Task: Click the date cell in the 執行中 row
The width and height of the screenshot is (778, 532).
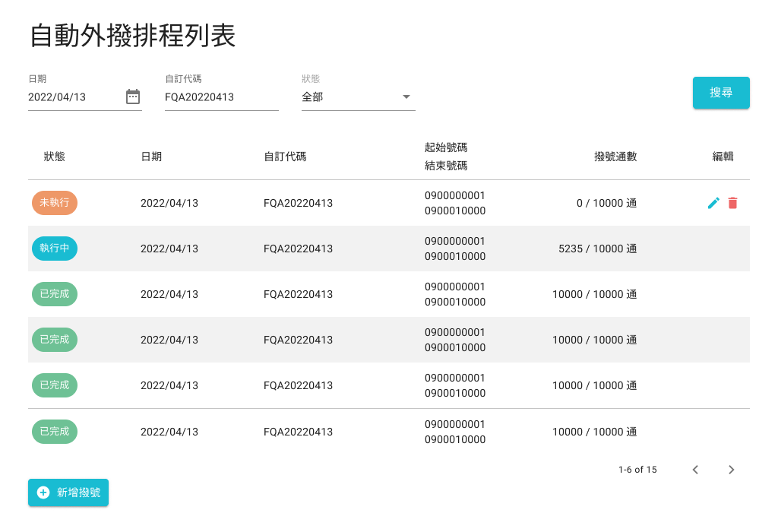Action: click(169, 249)
